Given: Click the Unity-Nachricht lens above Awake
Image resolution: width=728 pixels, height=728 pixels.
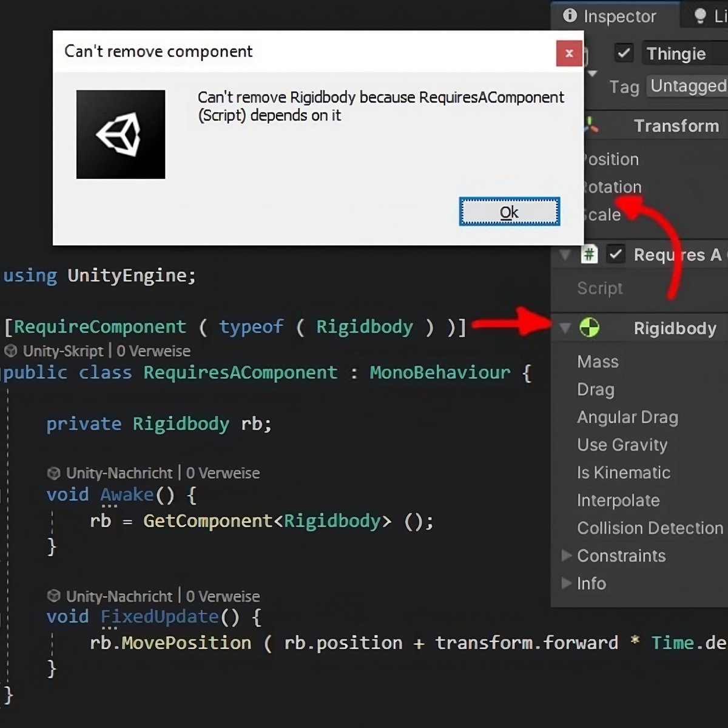Looking at the screenshot, I should pos(119,473).
